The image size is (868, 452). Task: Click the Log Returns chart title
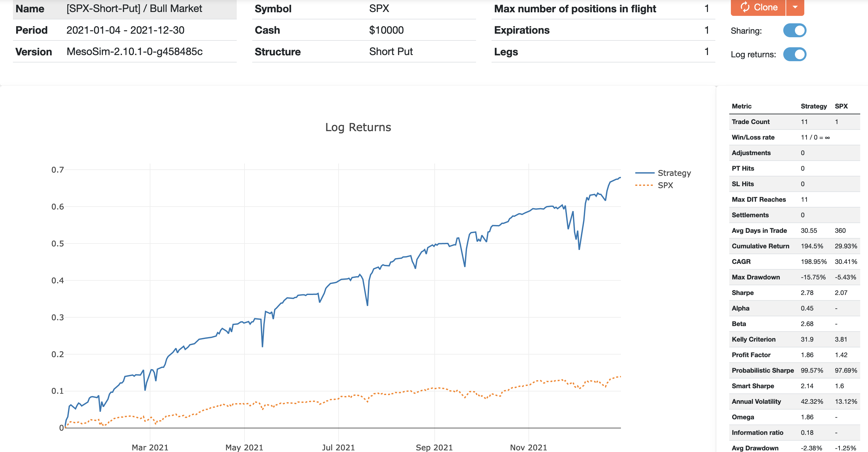[358, 127]
